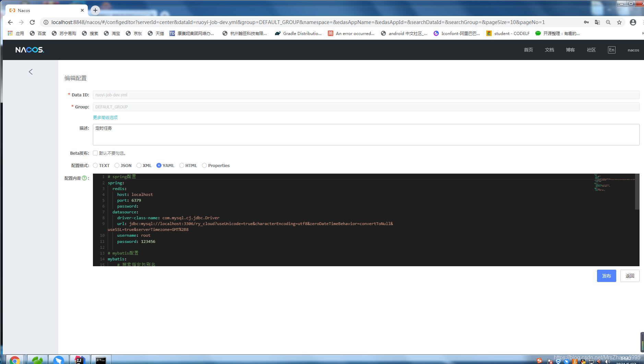The height and width of the screenshot is (364, 644).
Task: Open the student - CODELF bookmark
Action: coord(508,33)
